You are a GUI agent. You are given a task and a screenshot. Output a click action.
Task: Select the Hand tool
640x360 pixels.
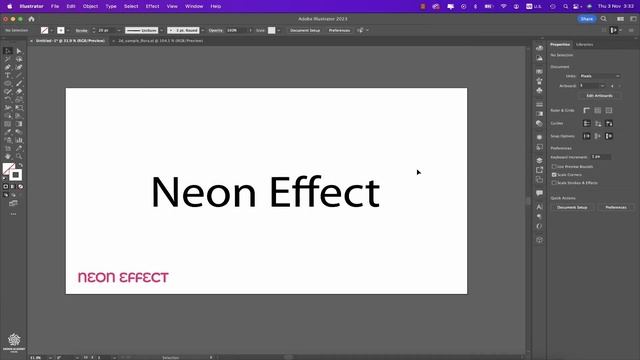coord(7,156)
